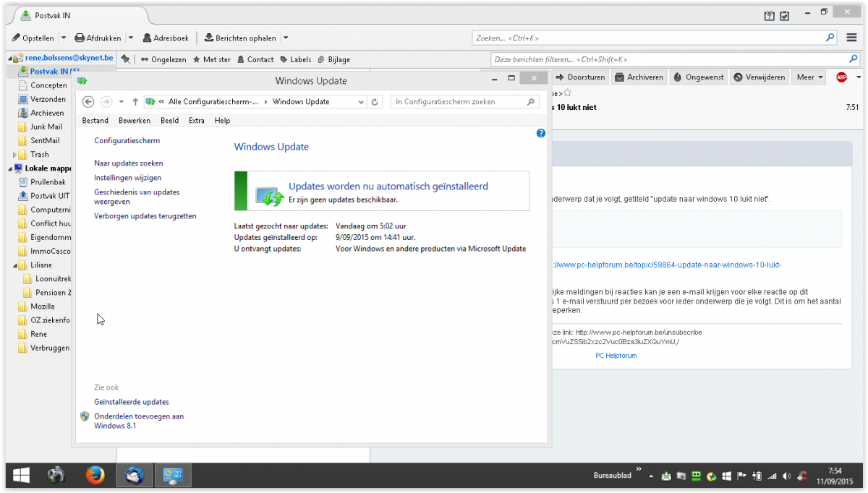Toggle the Labels quick filter
The height and width of the screenshot is (493, 868).
click(295, 59)
